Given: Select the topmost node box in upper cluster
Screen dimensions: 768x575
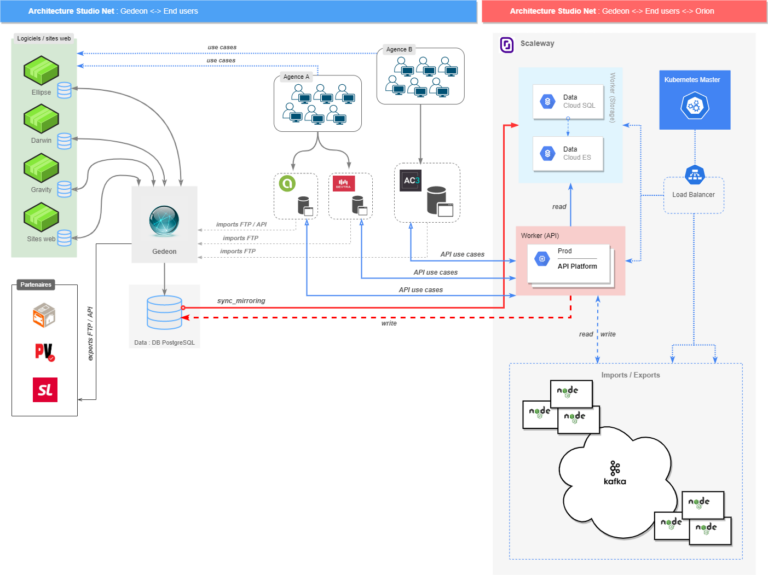Looking at the screenshot, I should click(x=571, y=393).
